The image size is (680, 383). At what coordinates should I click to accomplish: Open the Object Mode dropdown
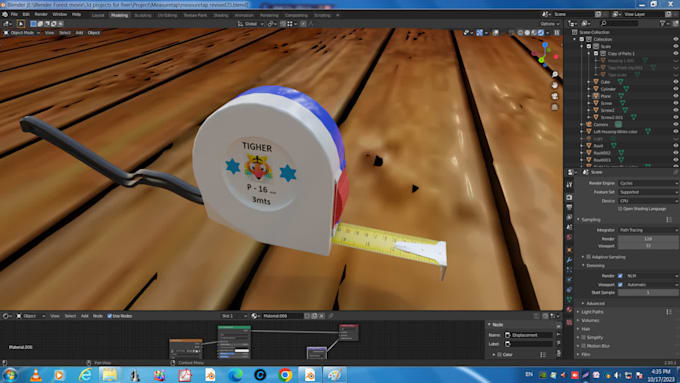pos(22,33)
